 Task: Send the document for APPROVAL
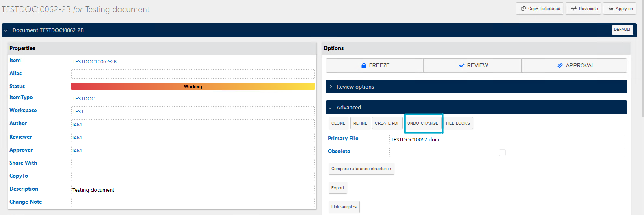click(574, 65)
